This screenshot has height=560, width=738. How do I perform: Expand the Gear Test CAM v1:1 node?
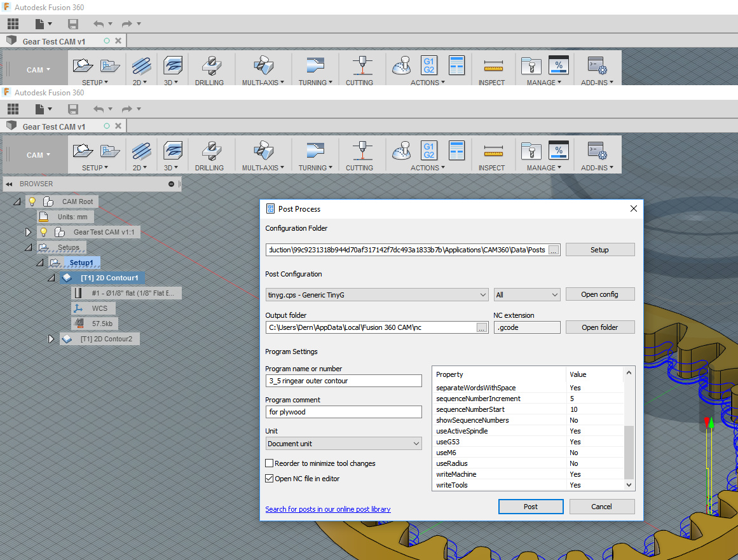click(28, 232)
